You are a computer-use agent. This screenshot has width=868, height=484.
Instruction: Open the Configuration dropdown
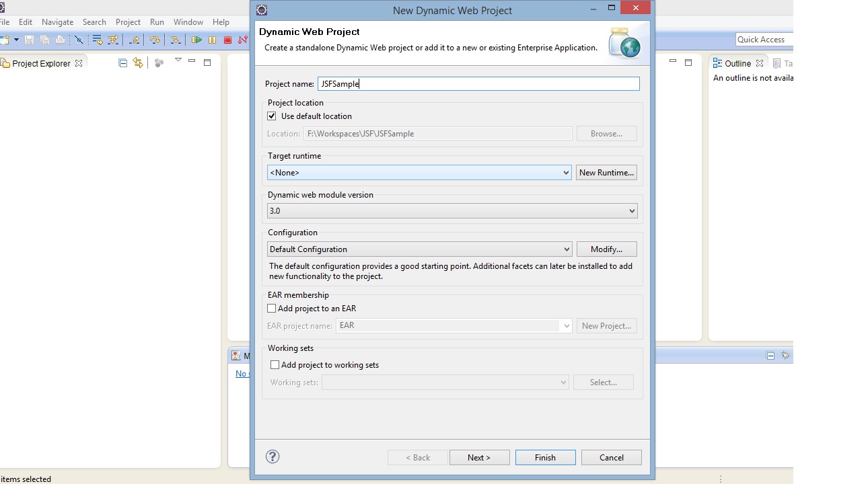419,249
